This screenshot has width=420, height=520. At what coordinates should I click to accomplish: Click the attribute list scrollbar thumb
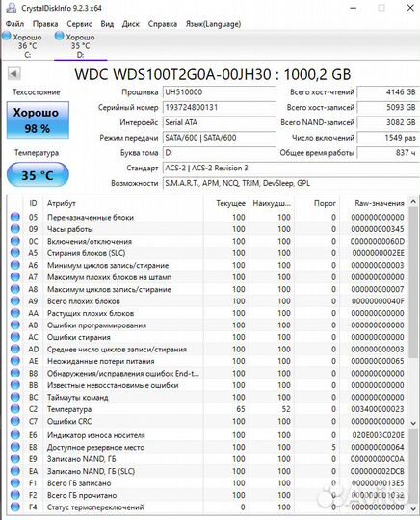(x=413, y=282)
